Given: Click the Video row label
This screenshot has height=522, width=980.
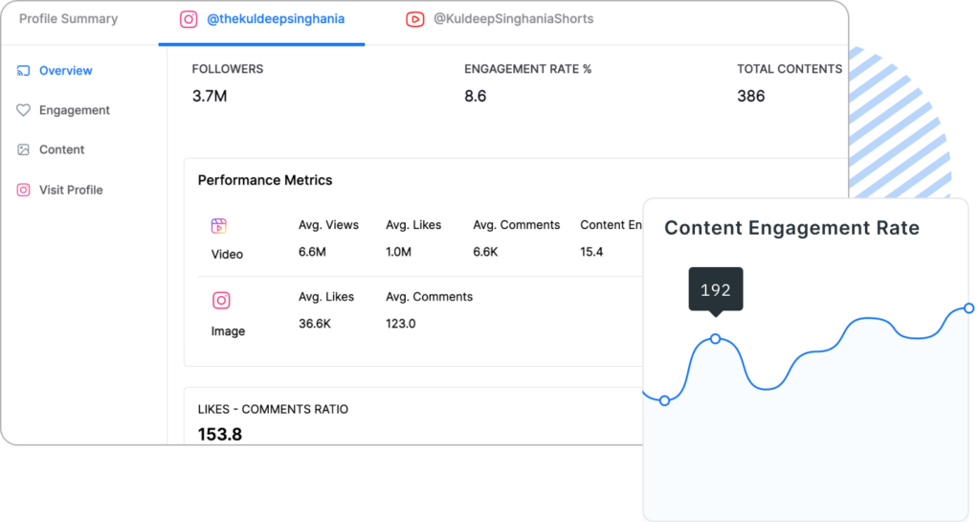Looking at the screenshot, I should pos(227,255).
